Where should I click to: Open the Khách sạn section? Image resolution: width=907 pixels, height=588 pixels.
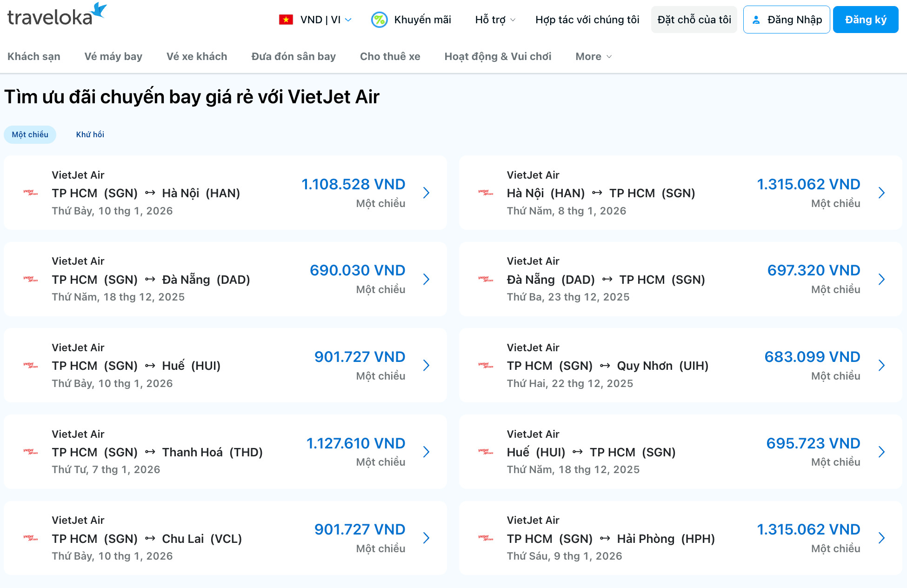pyautogui.click(x=33, y=56)
